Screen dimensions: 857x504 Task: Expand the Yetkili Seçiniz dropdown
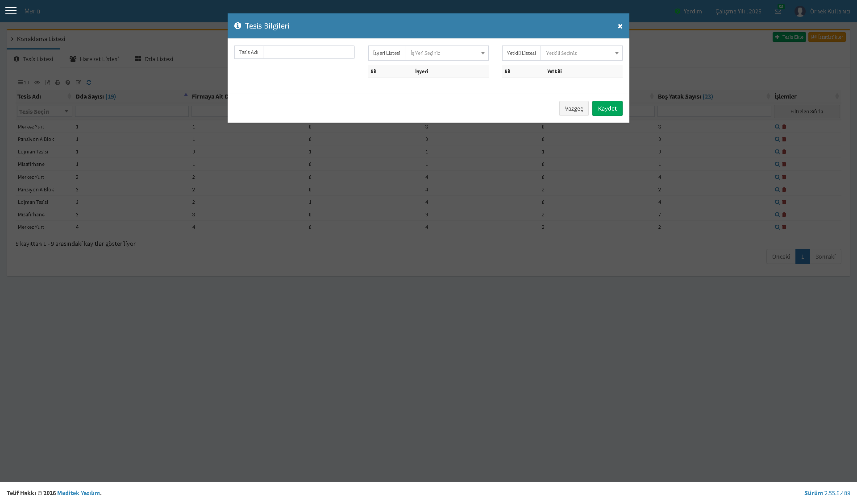pos(581,53)
